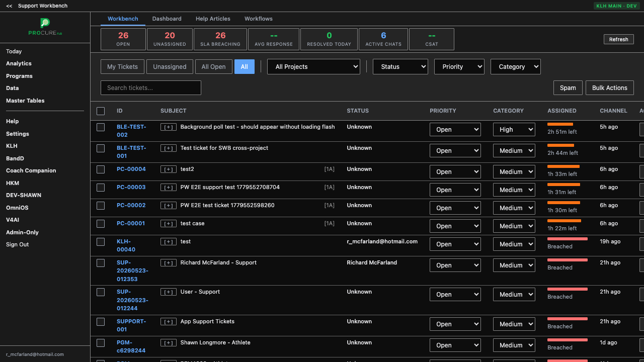Open status dropdown on KLH-00040 row
The image size is (644, 362).
click(455, 244)
